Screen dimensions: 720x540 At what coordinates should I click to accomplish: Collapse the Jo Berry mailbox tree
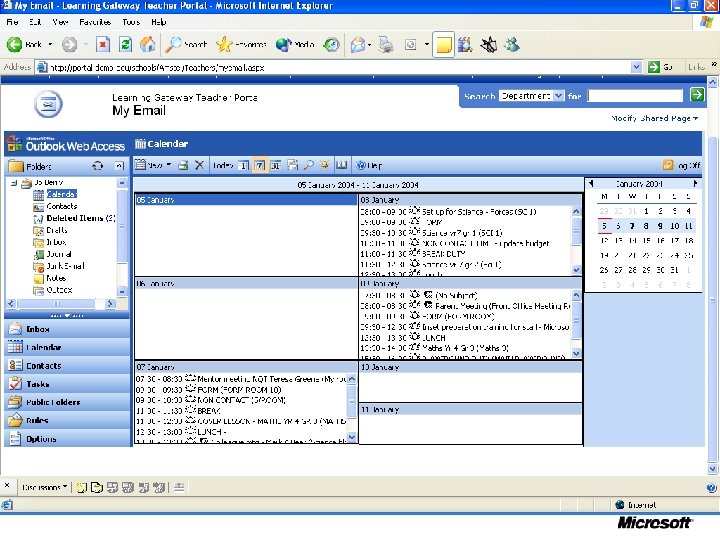pyautogui.click(x=14, y=183)
